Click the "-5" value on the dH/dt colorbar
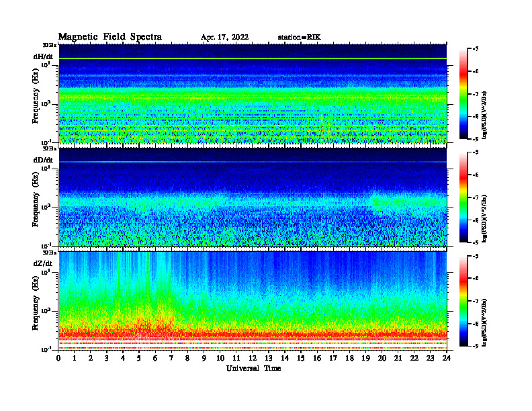The width and height of the screenshot is (532, 411). pyautogui.click(x=474, y=49)
